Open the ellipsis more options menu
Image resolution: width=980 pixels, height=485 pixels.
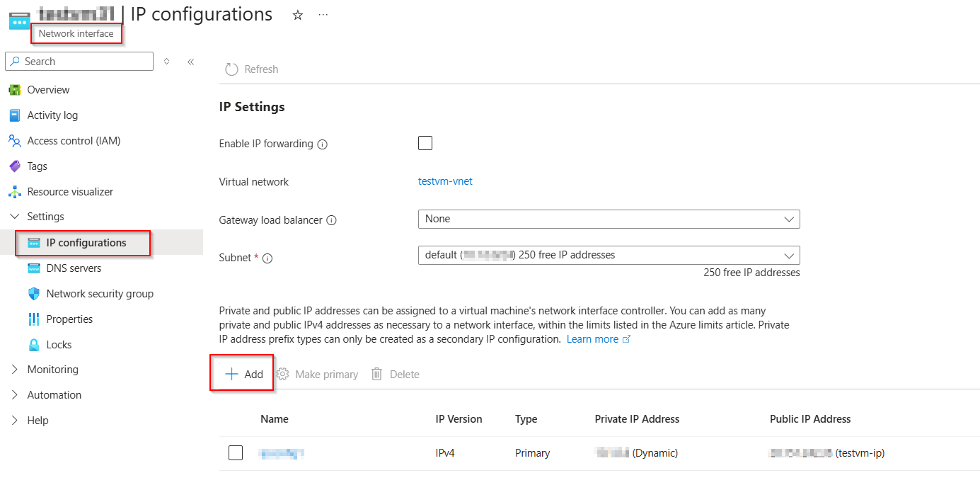tap(323, 15)
